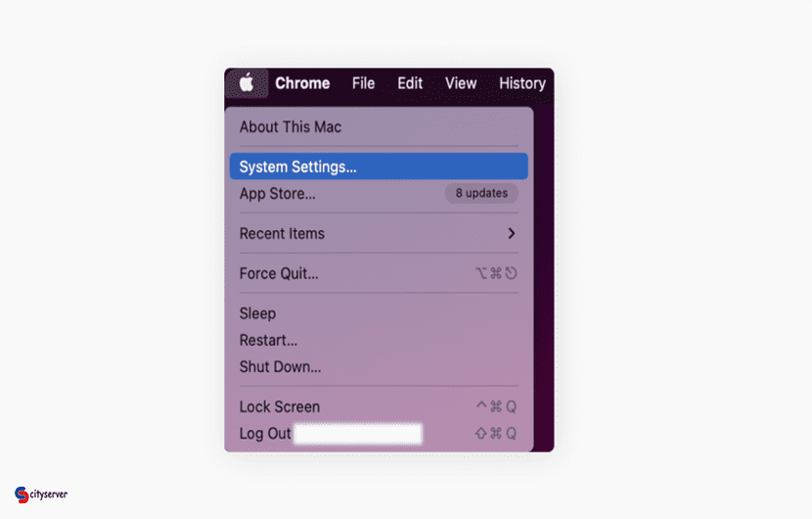812x519 pixels.
Task: Choose Restart… from the menu
Action: tap(379, 340)
